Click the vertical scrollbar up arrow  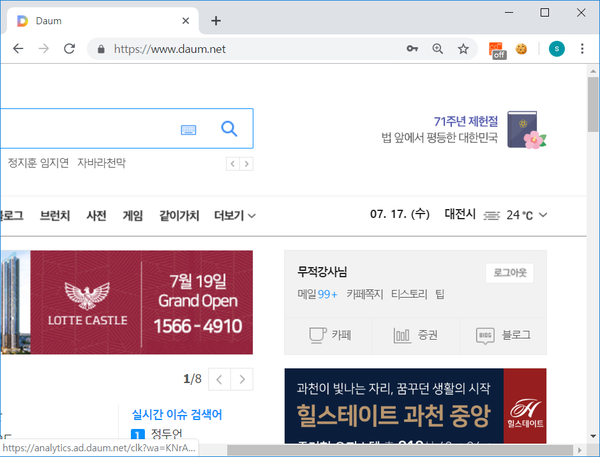(x=593, y=71)
